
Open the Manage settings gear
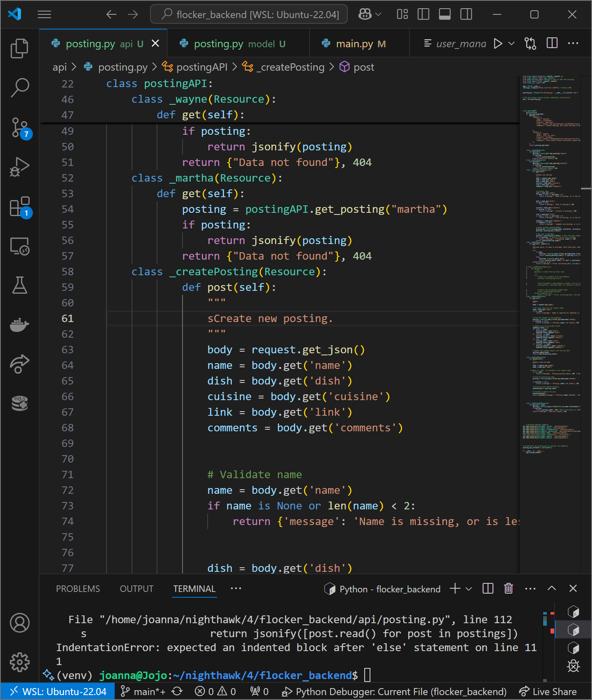19,662
